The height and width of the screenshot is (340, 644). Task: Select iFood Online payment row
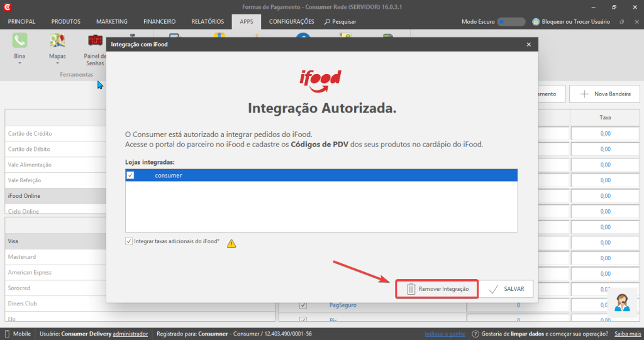click(55, 196)
